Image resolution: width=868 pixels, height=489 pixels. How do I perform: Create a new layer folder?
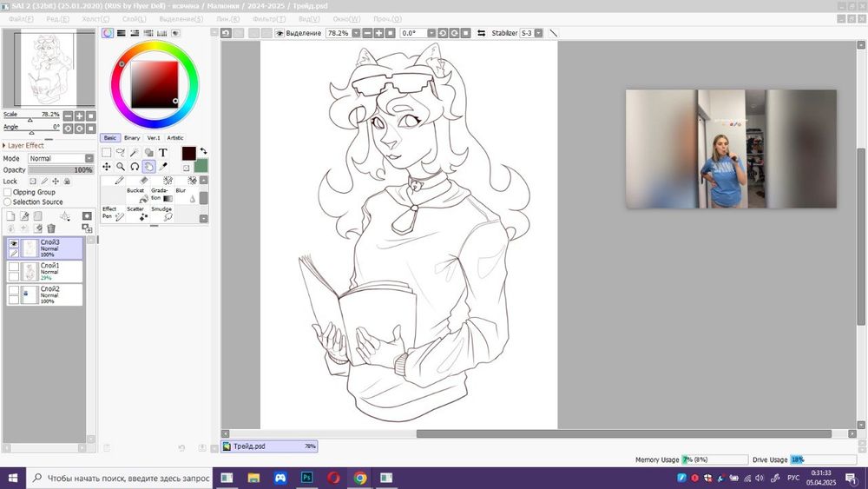[x=37, y=216]
